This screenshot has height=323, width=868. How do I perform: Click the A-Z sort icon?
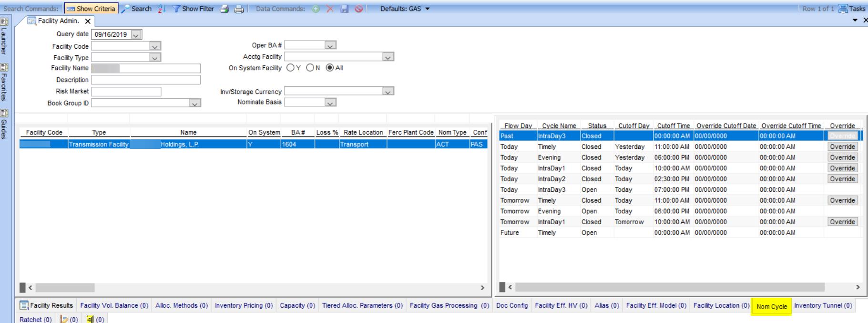(161, 9)
